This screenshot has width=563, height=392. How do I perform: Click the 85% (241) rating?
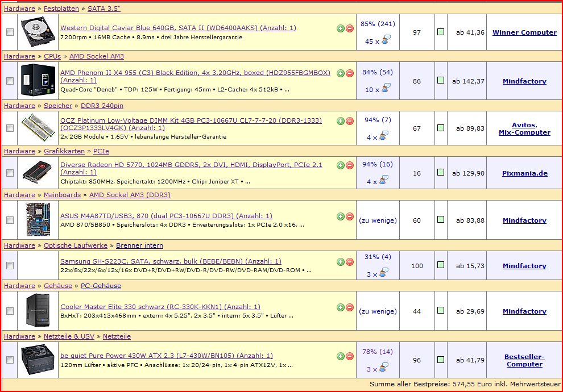378,24
